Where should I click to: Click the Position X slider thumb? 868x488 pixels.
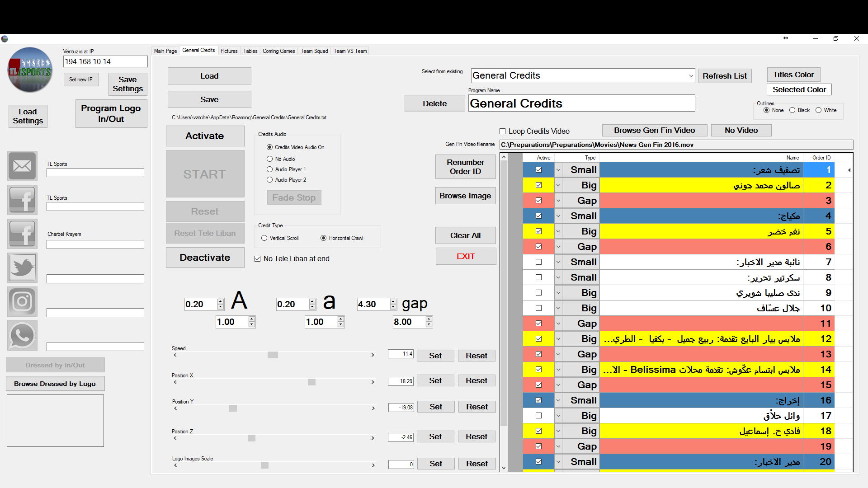[x=311, y=382]
